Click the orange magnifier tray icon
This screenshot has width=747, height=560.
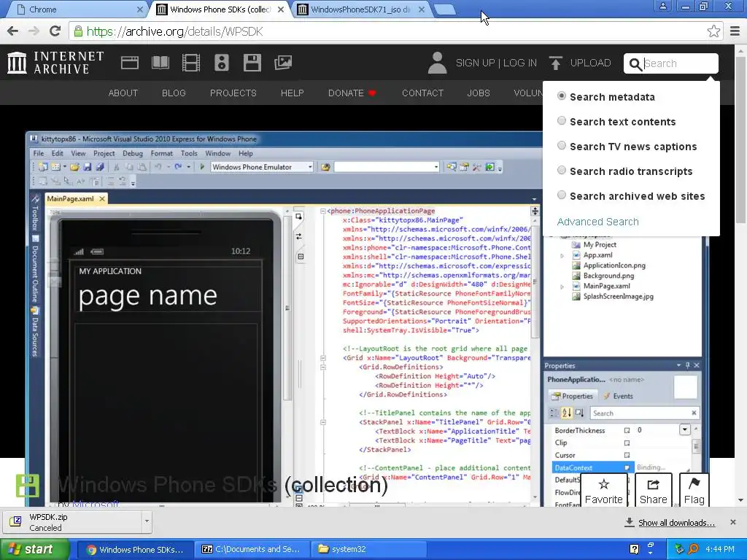click(694, 549)
